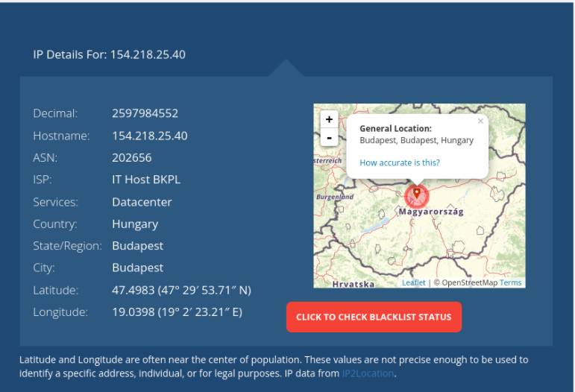Click the Services value Datacenter
575x392 pixels.
click(x=142, y=202)
